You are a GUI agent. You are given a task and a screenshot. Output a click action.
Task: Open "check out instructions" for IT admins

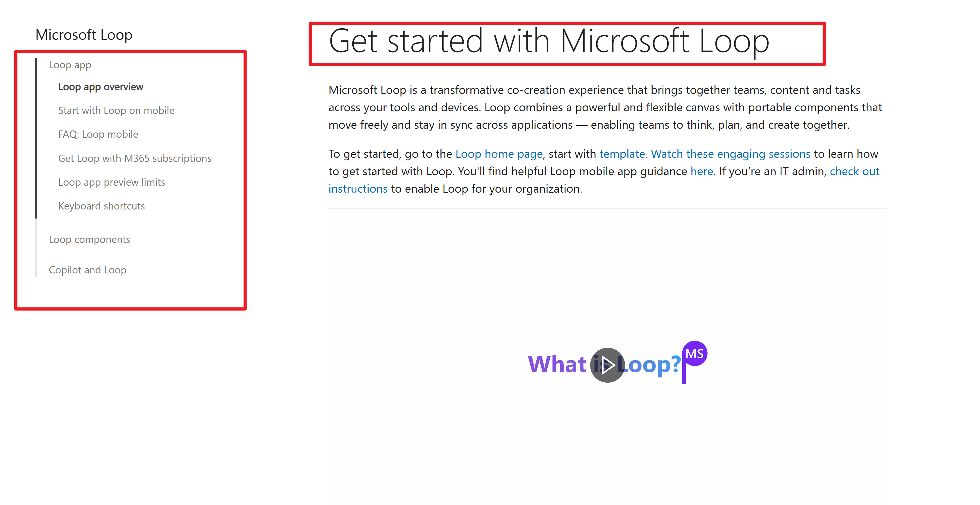coord(854,171)
